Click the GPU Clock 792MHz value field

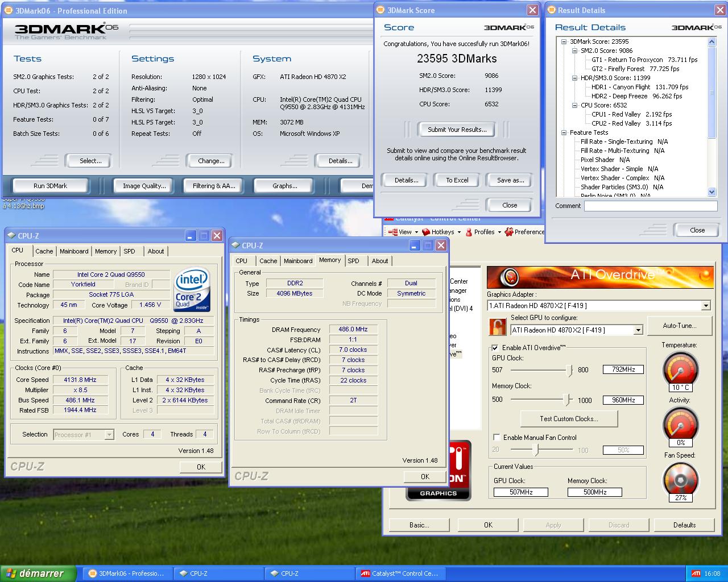click(x=623, y=369)
